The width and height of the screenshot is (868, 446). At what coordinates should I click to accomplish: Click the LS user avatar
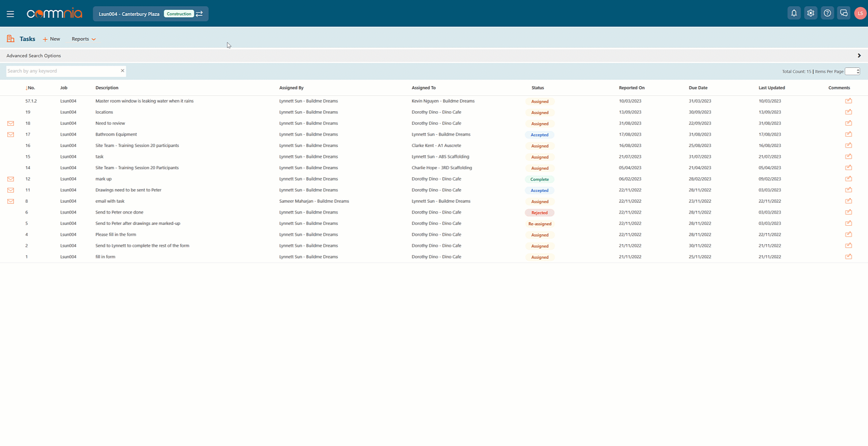click(x=860, y=14)
